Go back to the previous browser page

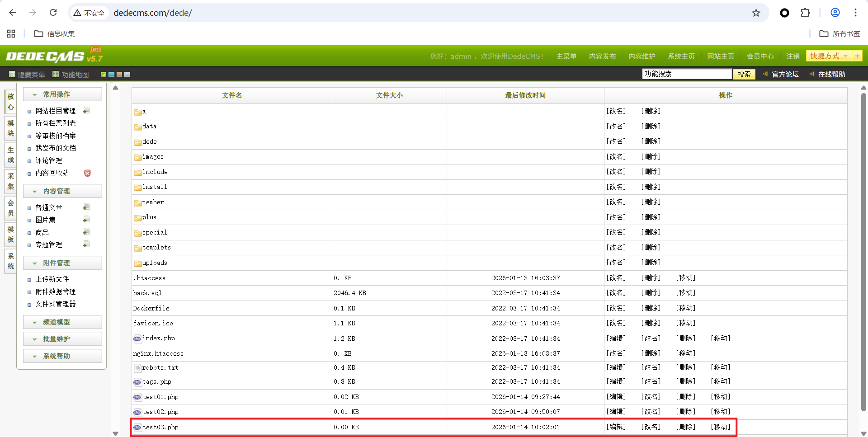coord(13,13)
